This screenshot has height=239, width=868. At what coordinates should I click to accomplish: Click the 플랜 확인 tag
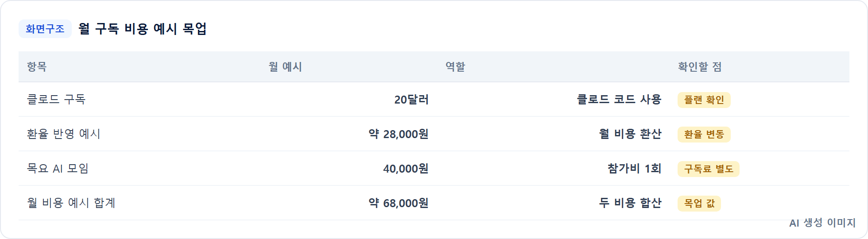point(704,100)
